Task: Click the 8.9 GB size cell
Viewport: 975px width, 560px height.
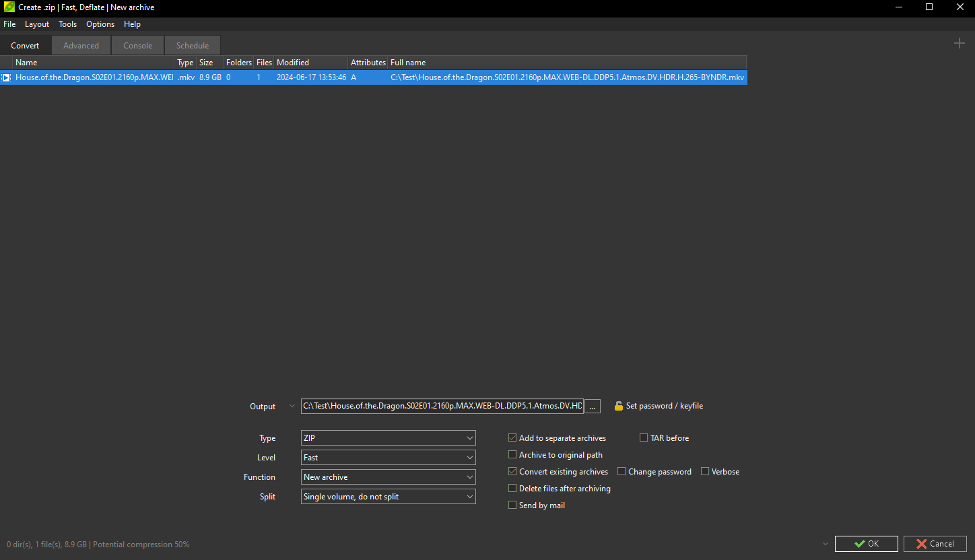Action: (210, 77)
